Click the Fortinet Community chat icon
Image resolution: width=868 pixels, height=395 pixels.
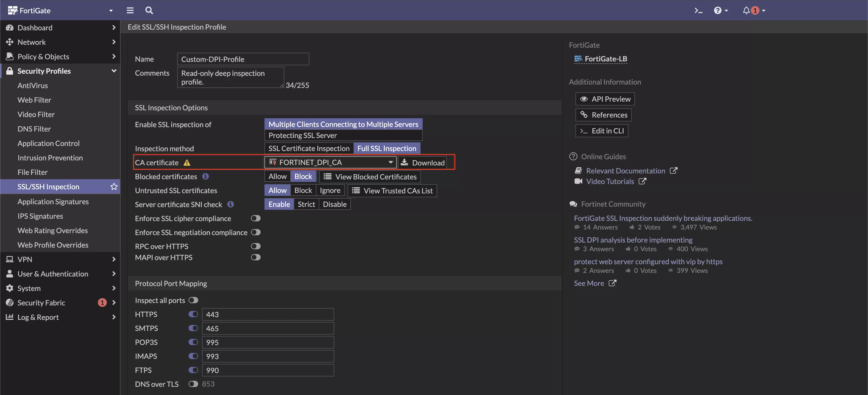point(573,204)
